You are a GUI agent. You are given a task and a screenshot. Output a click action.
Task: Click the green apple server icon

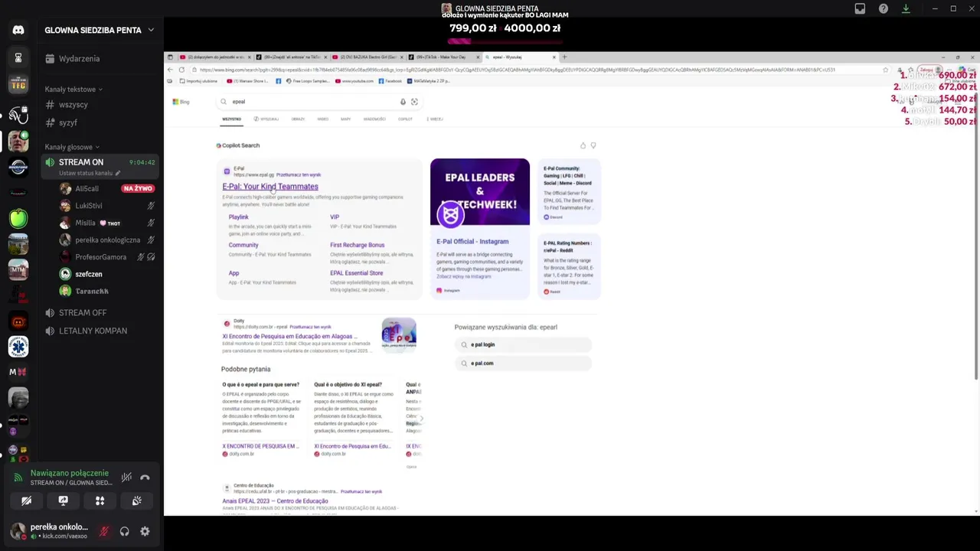pyautogui.click(x=18, y=218)
